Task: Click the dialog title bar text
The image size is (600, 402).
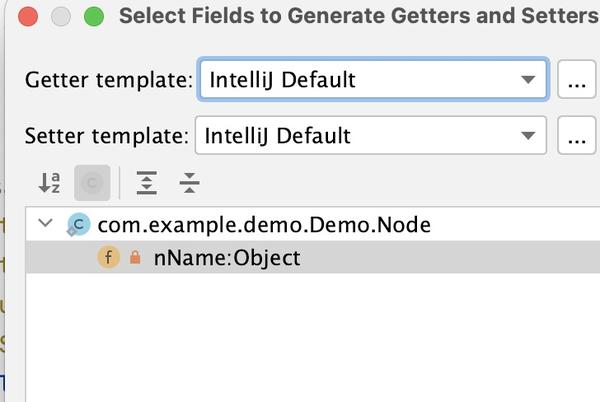Action: tap(356, 16)
